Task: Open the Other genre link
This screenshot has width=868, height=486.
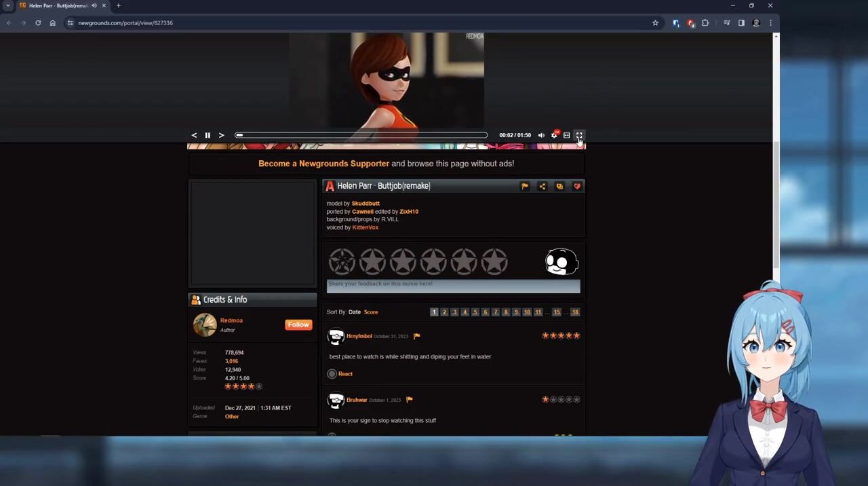Action: (232, 417)
